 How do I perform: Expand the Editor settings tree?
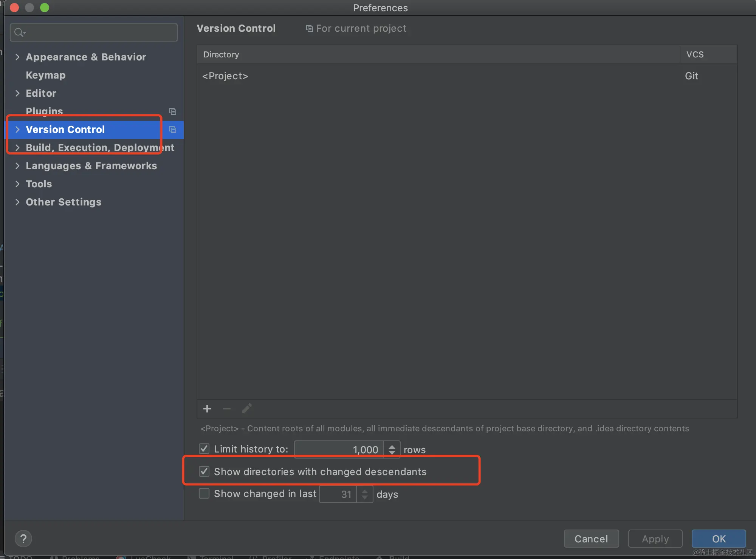pos(17,93)
